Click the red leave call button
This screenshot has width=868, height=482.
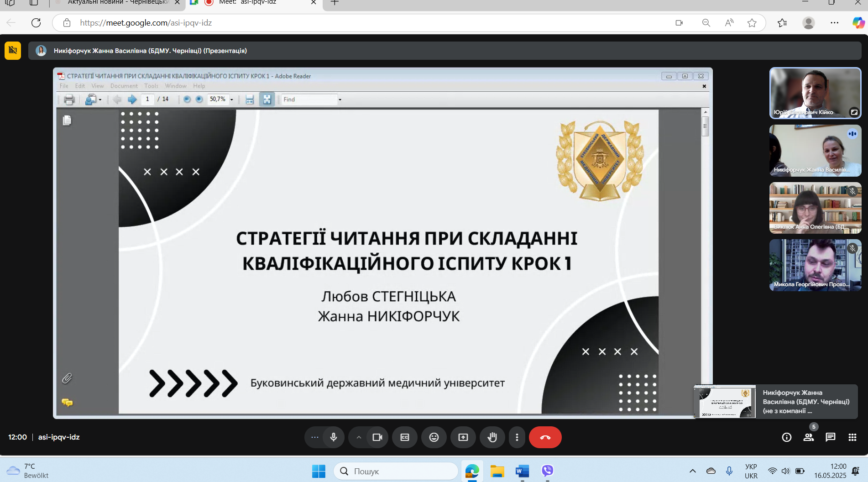545,437
